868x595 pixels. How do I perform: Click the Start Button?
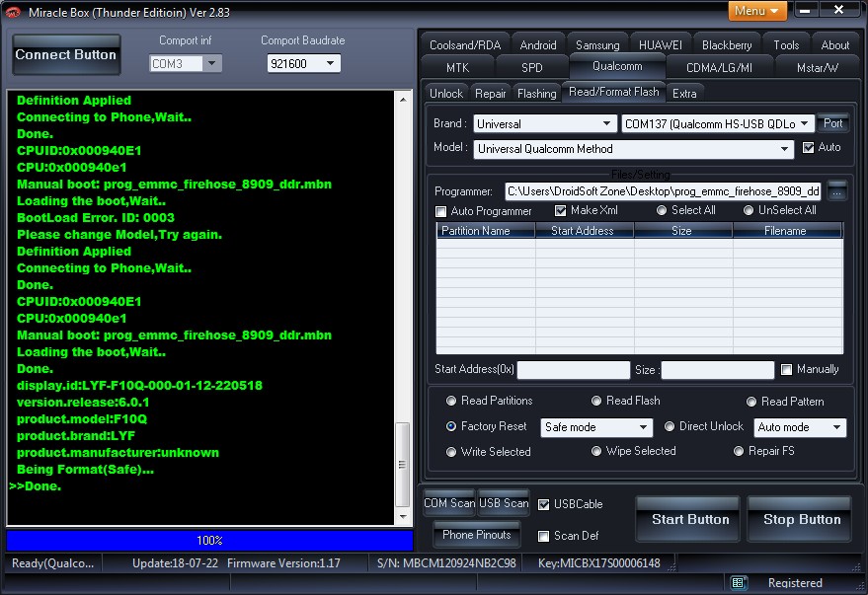(x=689, y=519)
